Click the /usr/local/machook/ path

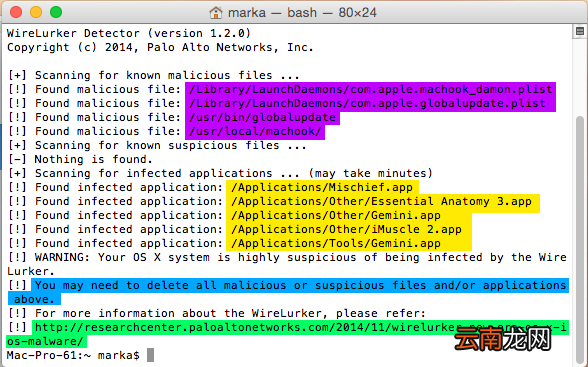tap(255, 132)
